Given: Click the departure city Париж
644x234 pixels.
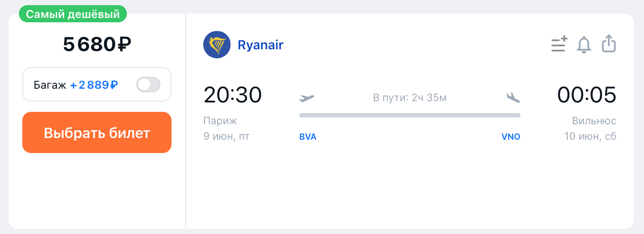Looking at the screenshot, I should click(x=220, y=121).
